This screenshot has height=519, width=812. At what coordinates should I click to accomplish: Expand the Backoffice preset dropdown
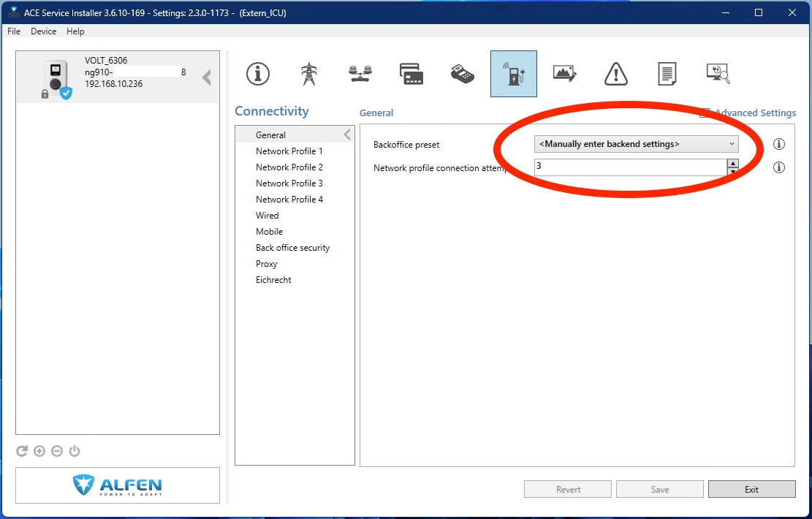pos(732,144)
